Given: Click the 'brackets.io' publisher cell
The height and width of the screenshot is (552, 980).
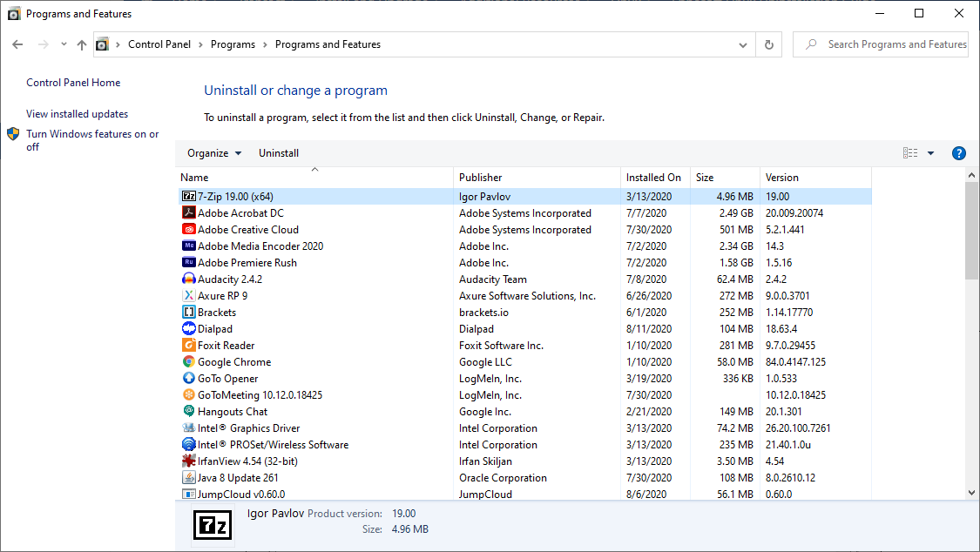Looking at the screenshot, I should tap(483, 313).
